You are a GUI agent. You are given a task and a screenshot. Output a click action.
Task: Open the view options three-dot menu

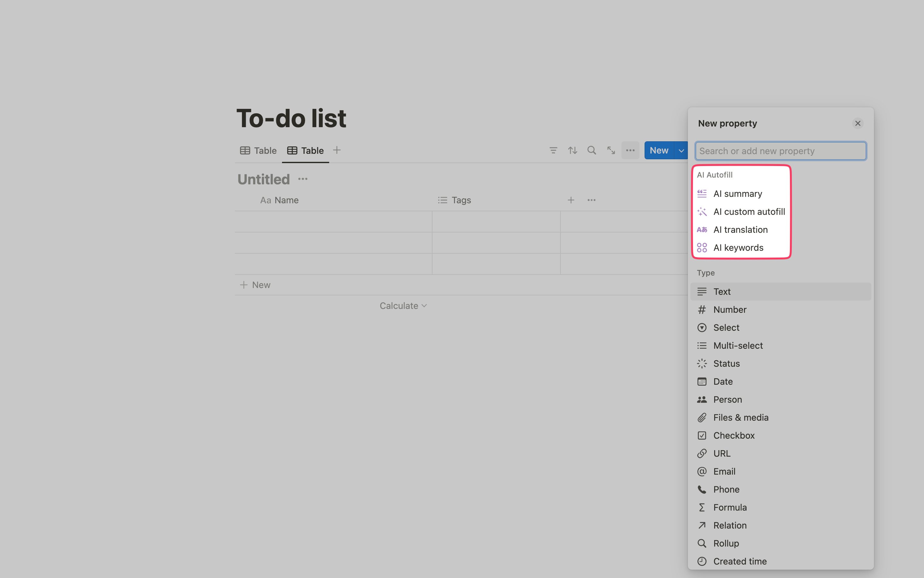point(630,151)
